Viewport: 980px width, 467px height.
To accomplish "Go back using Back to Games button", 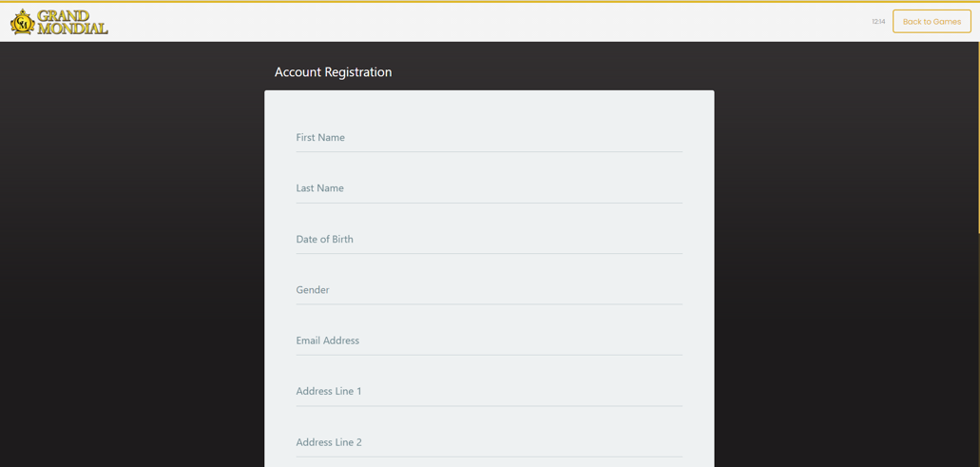I will click(x=932, y=21).
